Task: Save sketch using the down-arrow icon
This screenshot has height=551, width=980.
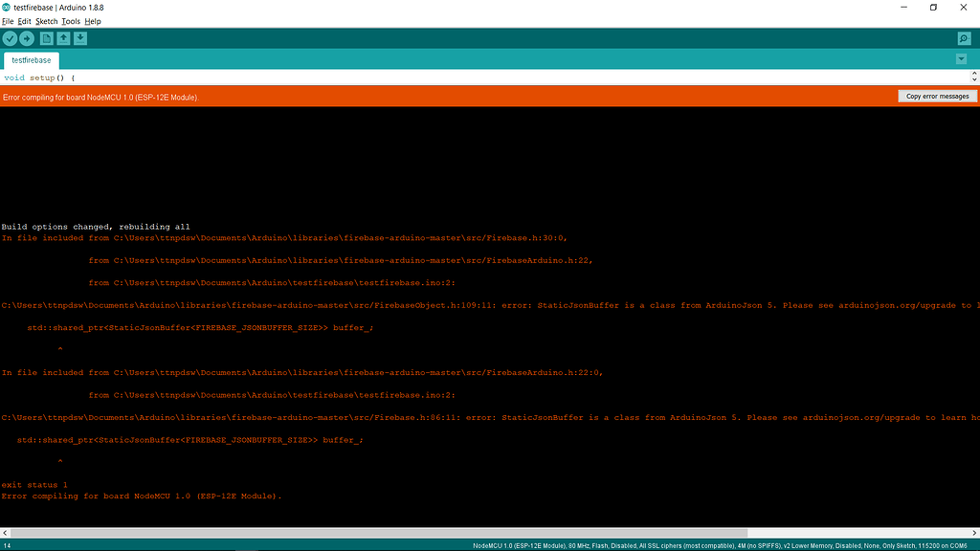Action: (x=80, y=38)
